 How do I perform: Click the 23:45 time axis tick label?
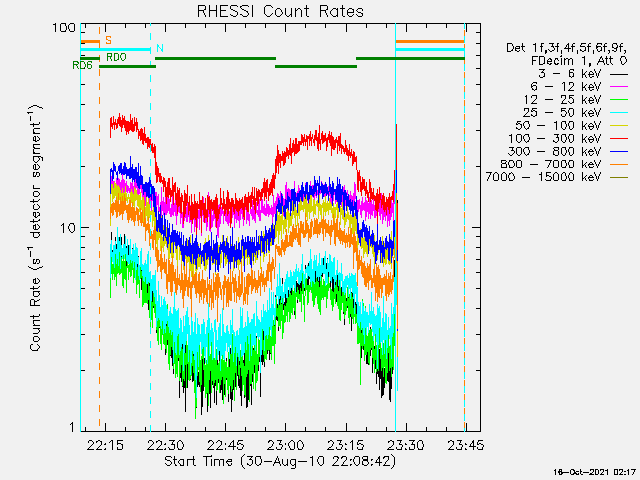pyautogui.click(x=465, y=445)
